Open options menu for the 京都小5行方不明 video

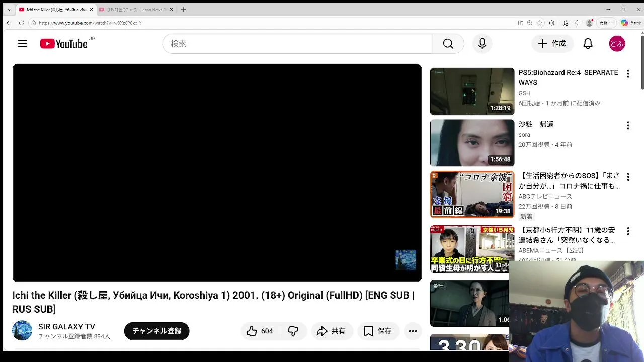click(x=628, y=231)
